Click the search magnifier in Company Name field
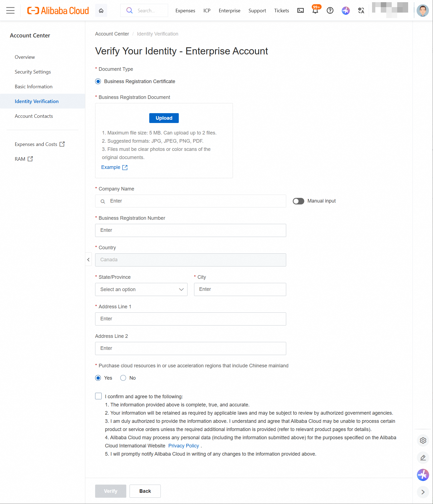433x504 pixels. click(x=103, y=201)
